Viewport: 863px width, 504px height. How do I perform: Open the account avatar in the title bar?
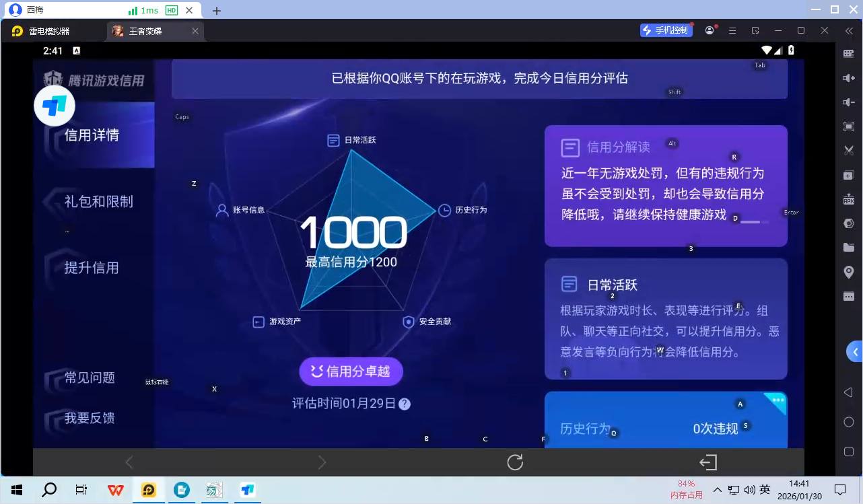point(709,30)
